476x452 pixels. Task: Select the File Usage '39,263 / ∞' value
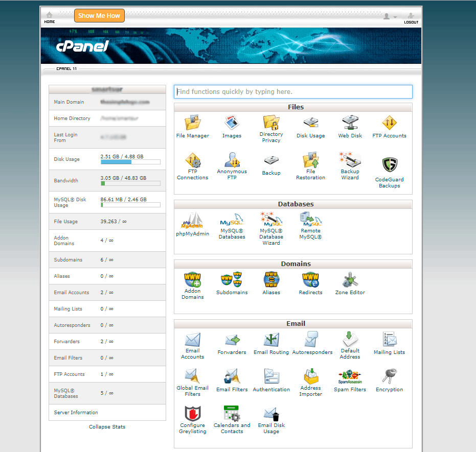[x=114, y=222]
